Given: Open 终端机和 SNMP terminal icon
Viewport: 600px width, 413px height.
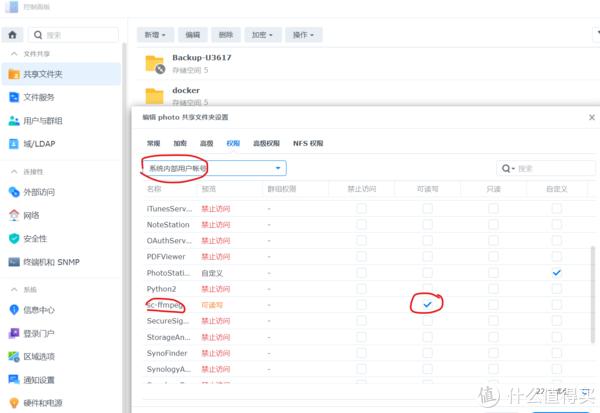Looking at the screenshot, I should coord(14,262).
